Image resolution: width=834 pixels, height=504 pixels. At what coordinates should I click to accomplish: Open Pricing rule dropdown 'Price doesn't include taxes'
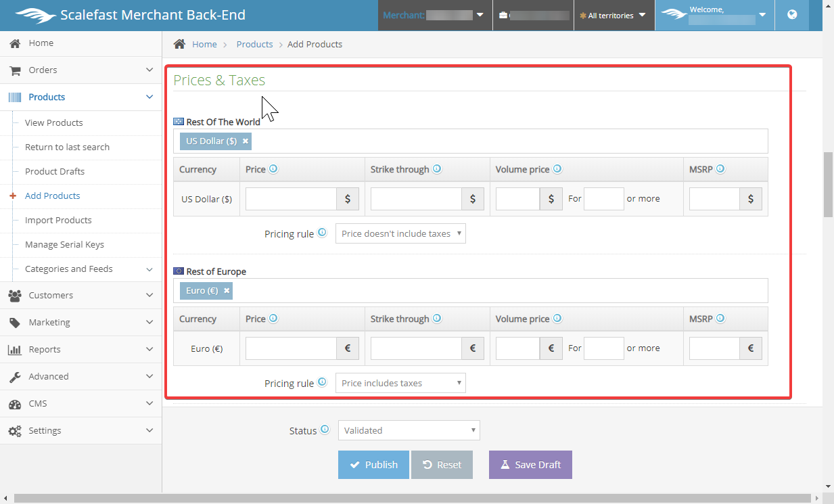click(x=400, y=233)
